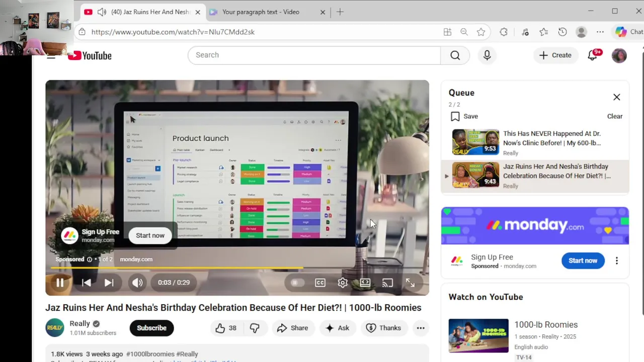Open the browser profile icon
The width and height of the screenshot is (644, 362).
[x=581, y=32]
